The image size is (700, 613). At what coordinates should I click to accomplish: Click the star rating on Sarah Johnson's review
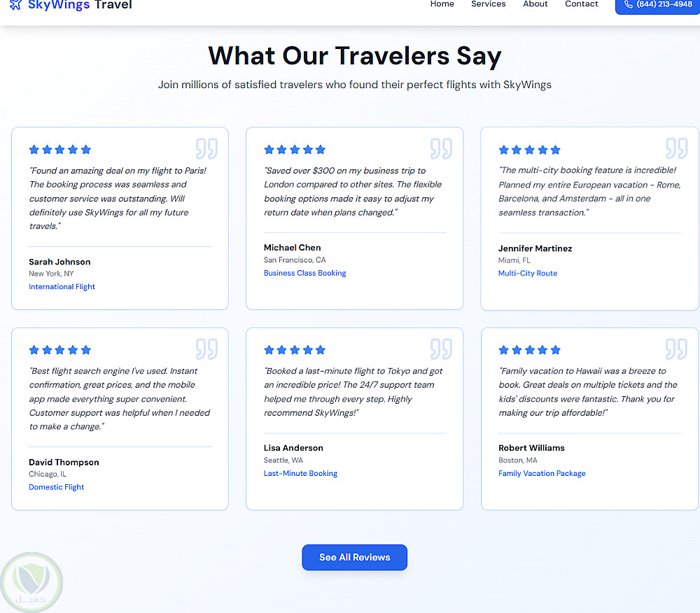(60, 150)
